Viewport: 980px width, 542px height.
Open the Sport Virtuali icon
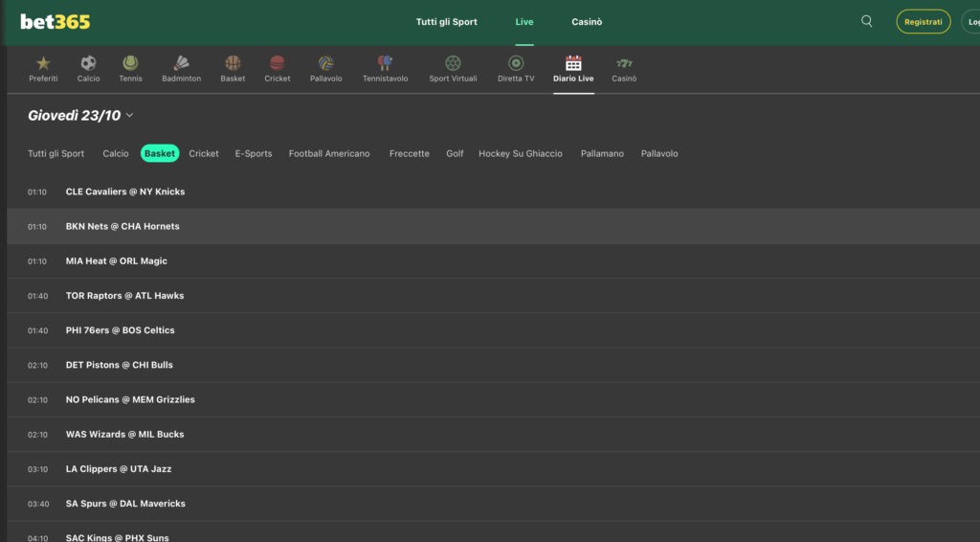[x=453, y=63]
